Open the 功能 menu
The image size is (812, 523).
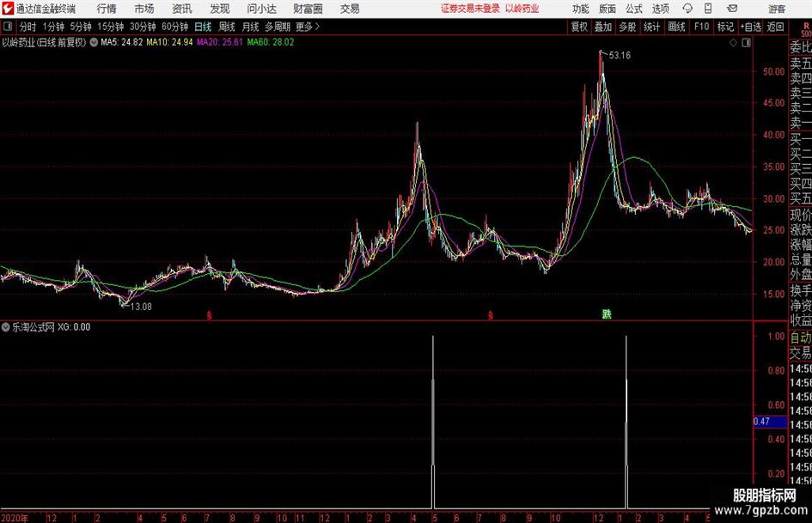pyautogui.click(x=581, y=9)
